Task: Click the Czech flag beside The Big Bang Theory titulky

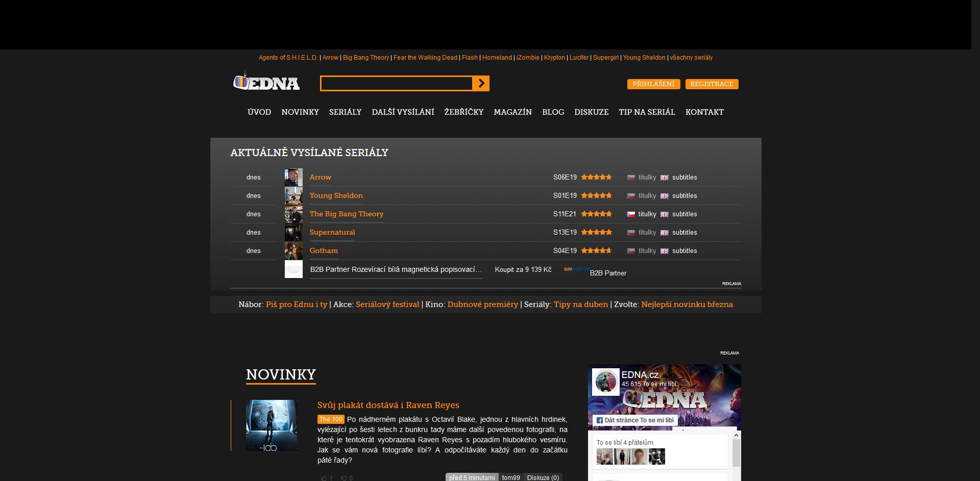Action: click(x=631, y=214)
